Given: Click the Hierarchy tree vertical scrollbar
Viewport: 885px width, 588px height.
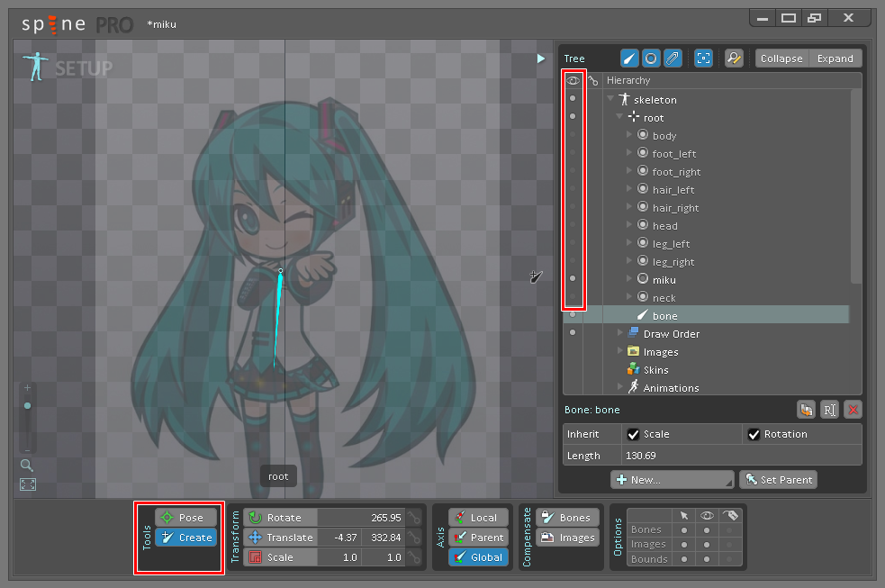Looking at the screenshot, I should pos(855,186).
